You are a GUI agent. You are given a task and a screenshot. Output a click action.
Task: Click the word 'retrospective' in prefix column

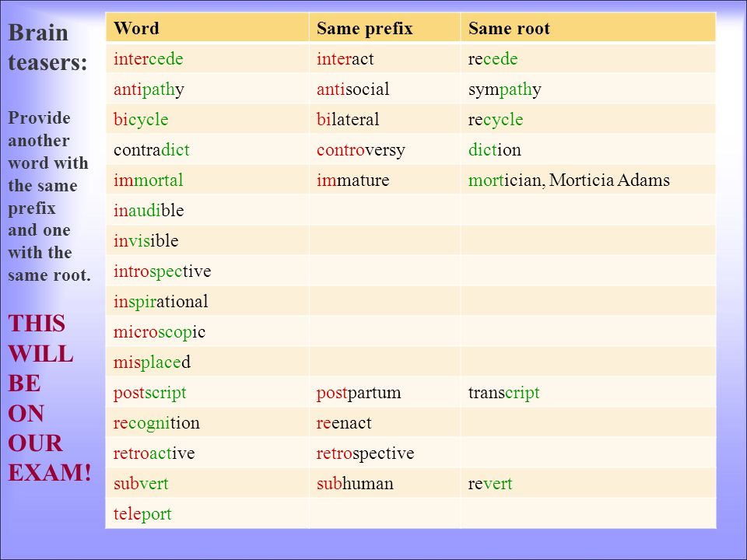366,453
